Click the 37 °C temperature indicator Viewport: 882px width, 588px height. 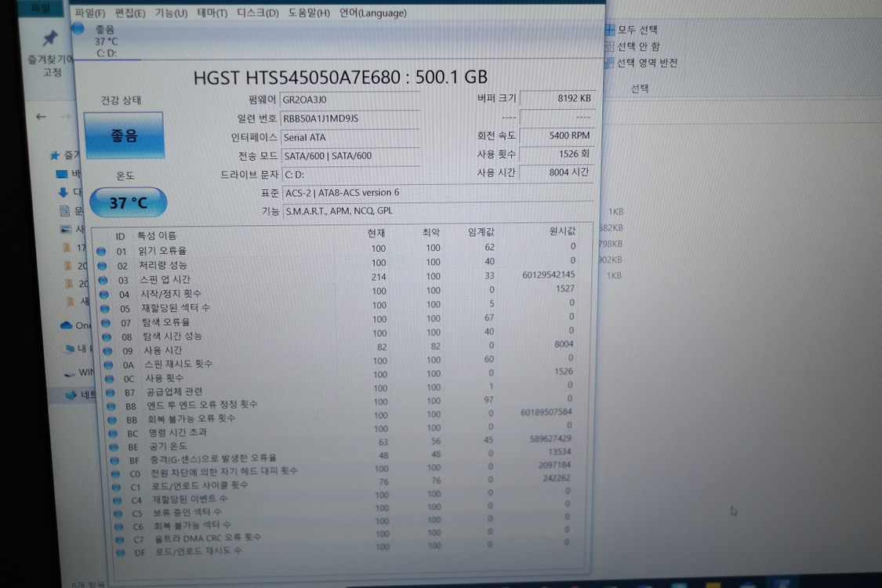tap(128, 202)
